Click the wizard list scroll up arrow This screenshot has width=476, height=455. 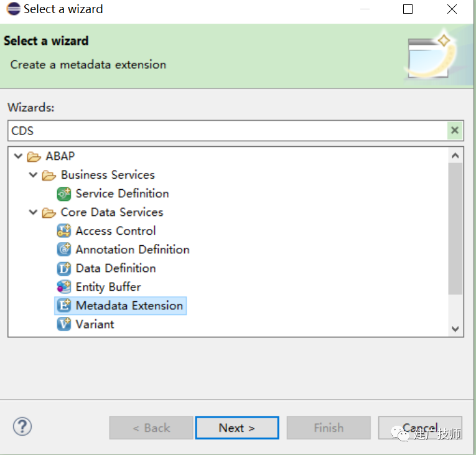pos(455,156)
